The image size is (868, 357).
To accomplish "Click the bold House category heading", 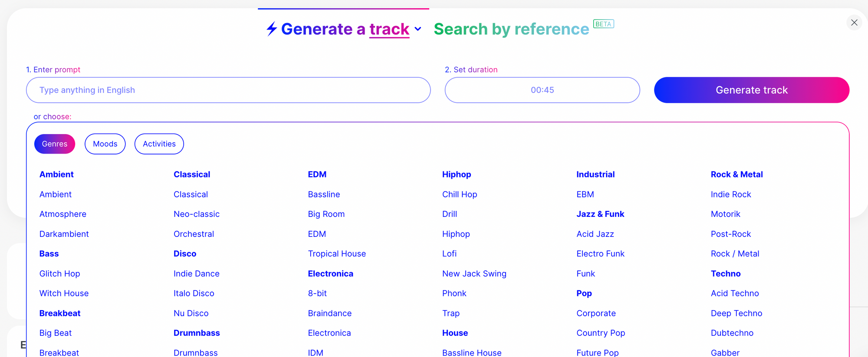I will (x=455, y=333).
